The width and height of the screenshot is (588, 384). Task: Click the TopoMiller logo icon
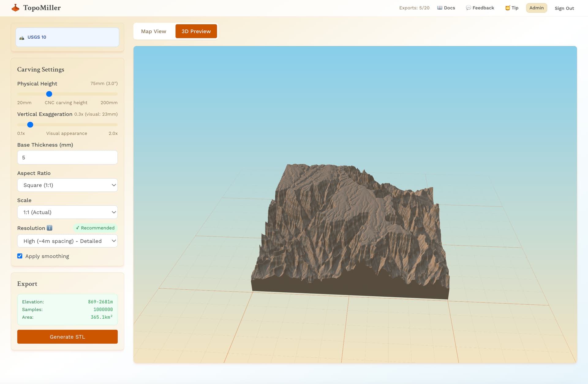coord(15,8)
